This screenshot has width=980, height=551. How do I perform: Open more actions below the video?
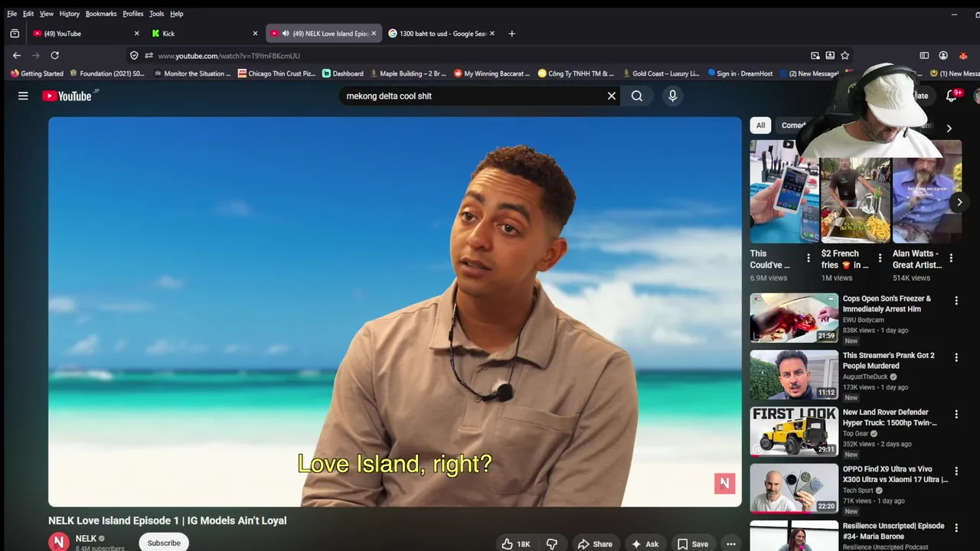click(x=731, y=544)
